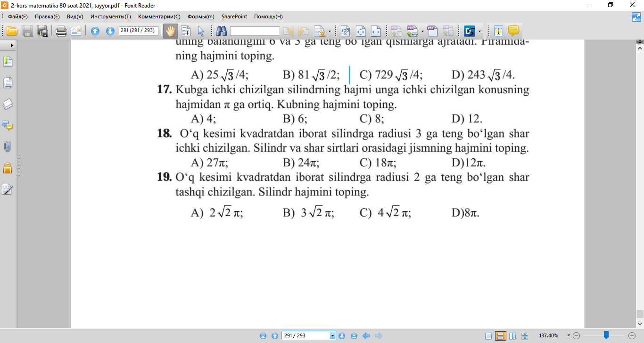Switch to Continuous Facing view mode

pos(525,335)
